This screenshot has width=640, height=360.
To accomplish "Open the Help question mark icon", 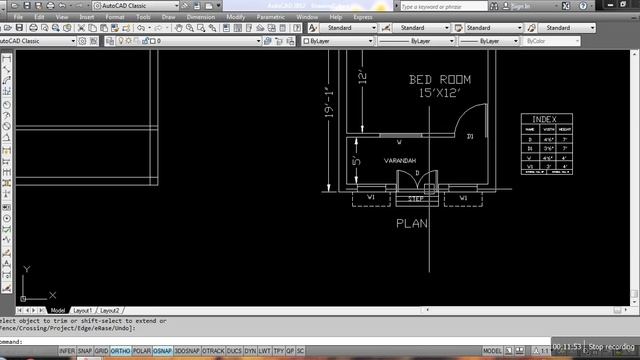I will click(x=297, y=28).
